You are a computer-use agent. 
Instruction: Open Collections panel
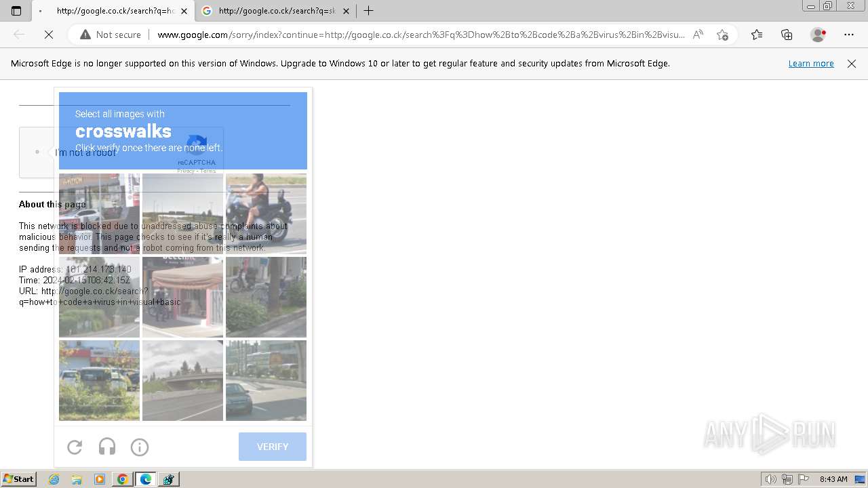click(x=787, y=35)
